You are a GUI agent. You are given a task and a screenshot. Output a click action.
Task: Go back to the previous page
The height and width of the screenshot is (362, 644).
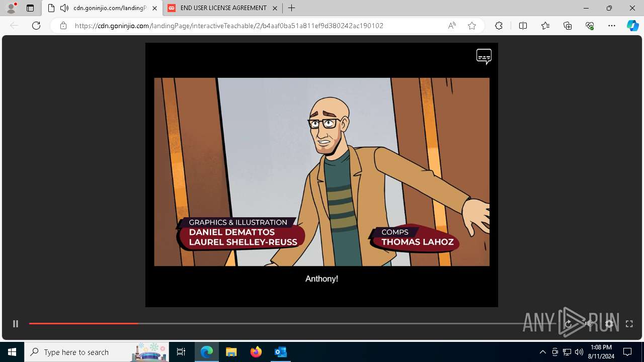(x=14, y=26)
